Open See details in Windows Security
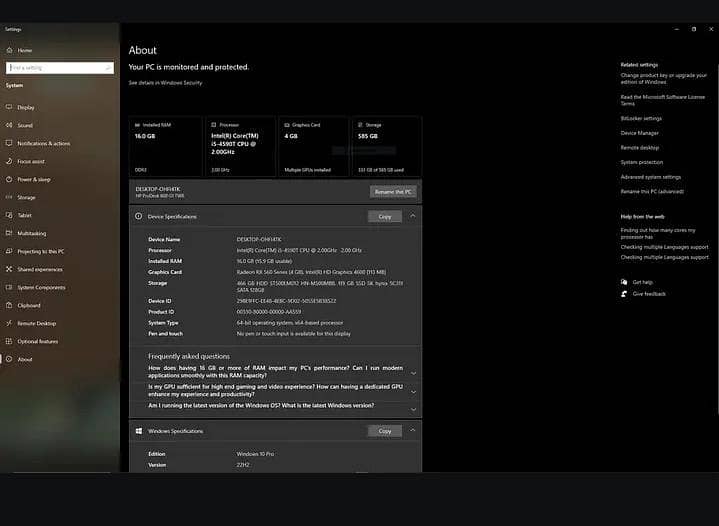The image size is (719, 526). click(165, 83)
